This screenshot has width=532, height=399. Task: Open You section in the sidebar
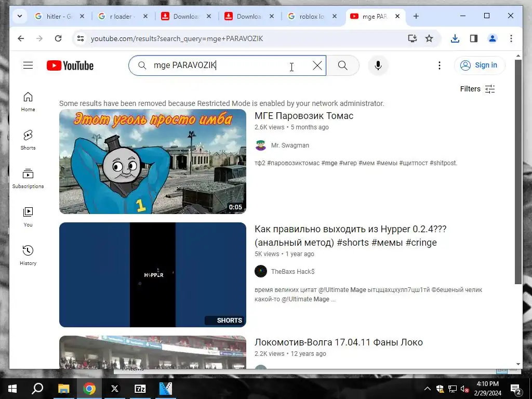[x=28, y=217]
